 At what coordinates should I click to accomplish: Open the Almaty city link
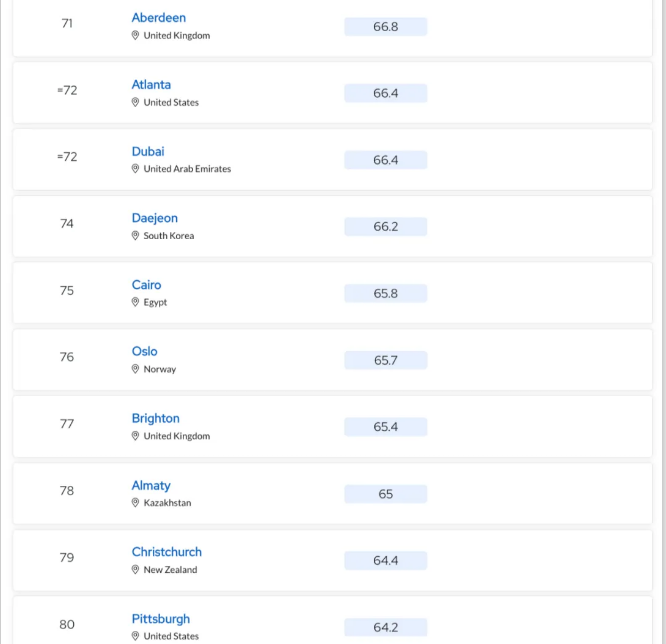pyautogui.click(x=151, y=486)
